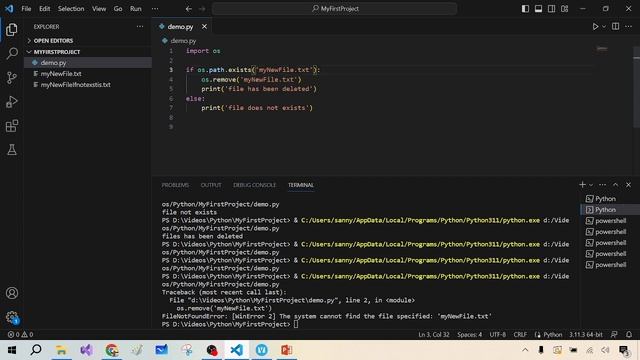Open notifications bell in status bar

pos(629,335)
